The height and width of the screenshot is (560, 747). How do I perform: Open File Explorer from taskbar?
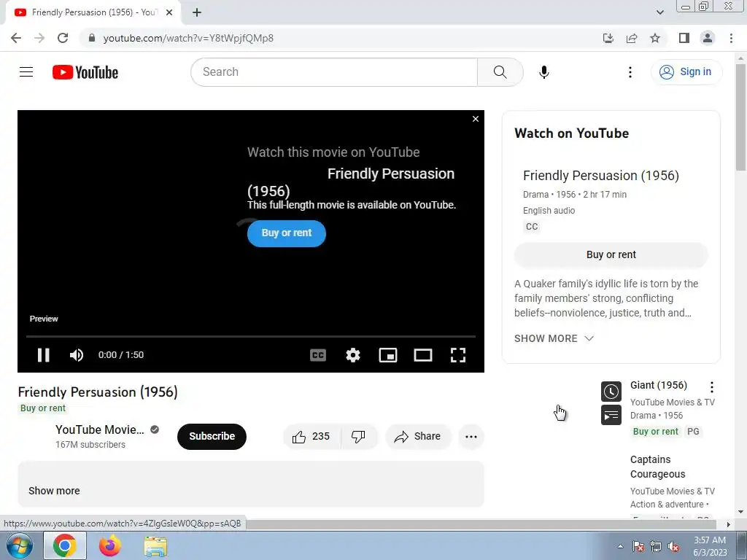coord(155,545)
